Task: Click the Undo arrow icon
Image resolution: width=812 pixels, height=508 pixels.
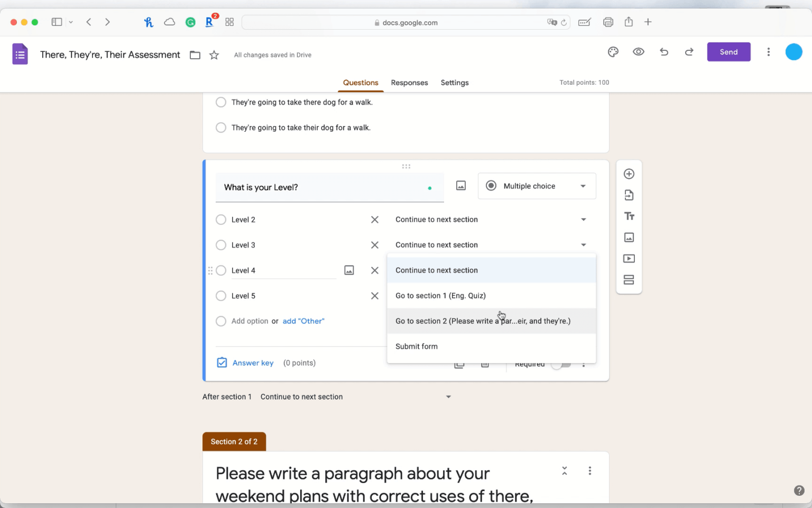Action: click(664, 52)
